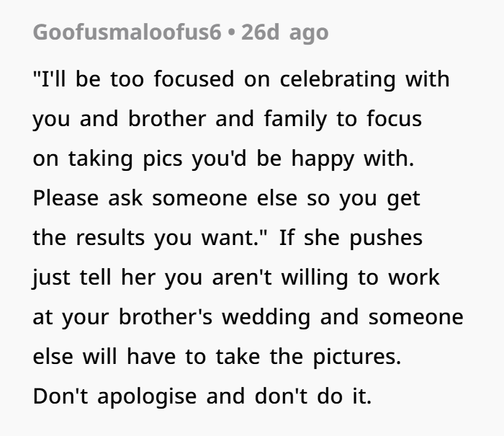Click the line "on taking pics you'd be"

point(223,158)
